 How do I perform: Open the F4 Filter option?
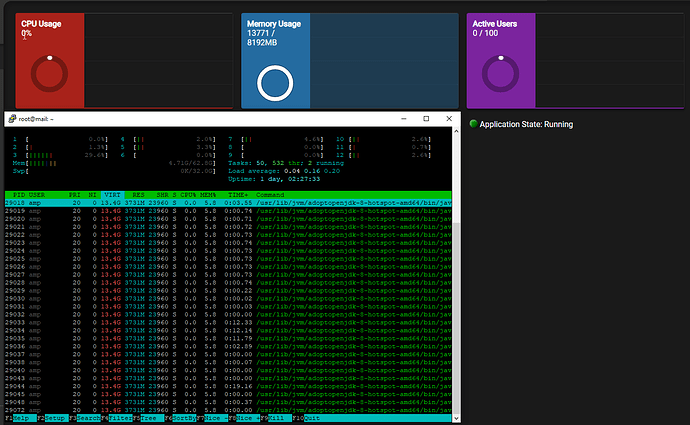click(x=117, y=418)
